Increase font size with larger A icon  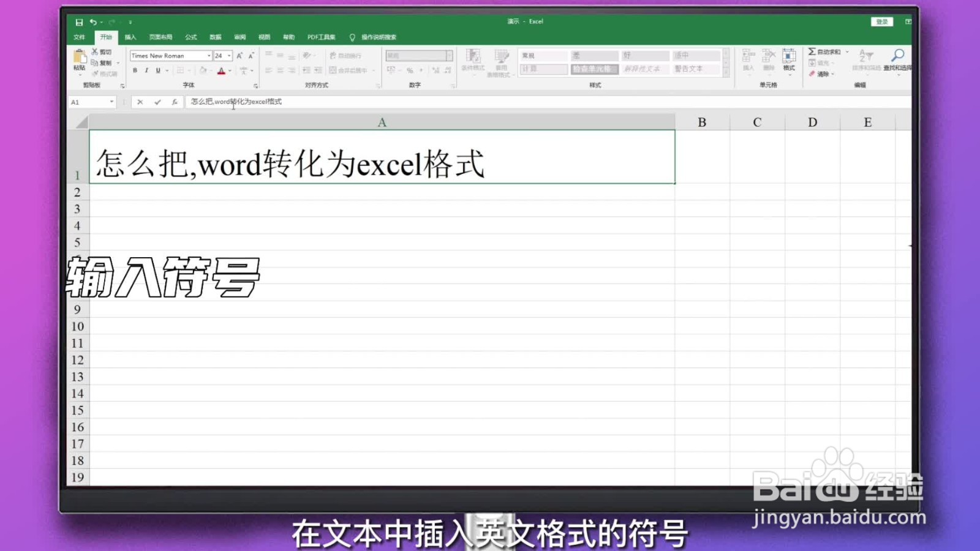pos(239,56)
